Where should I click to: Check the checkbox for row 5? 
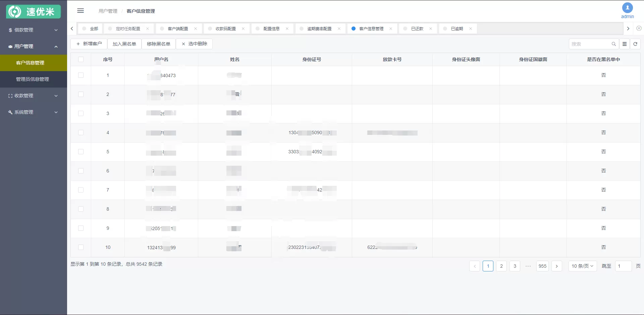[81, 152]
